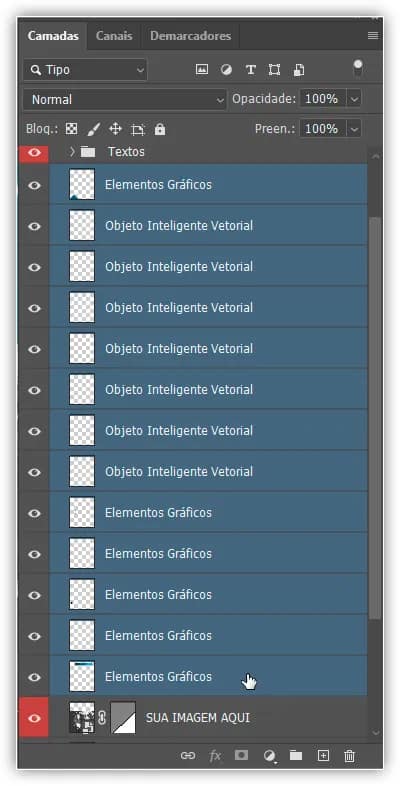Viewport: 400px width, 786px height.
Task: Open the Tipo filter dropdown
Action: pyautogui.click(x=85, y=70)
